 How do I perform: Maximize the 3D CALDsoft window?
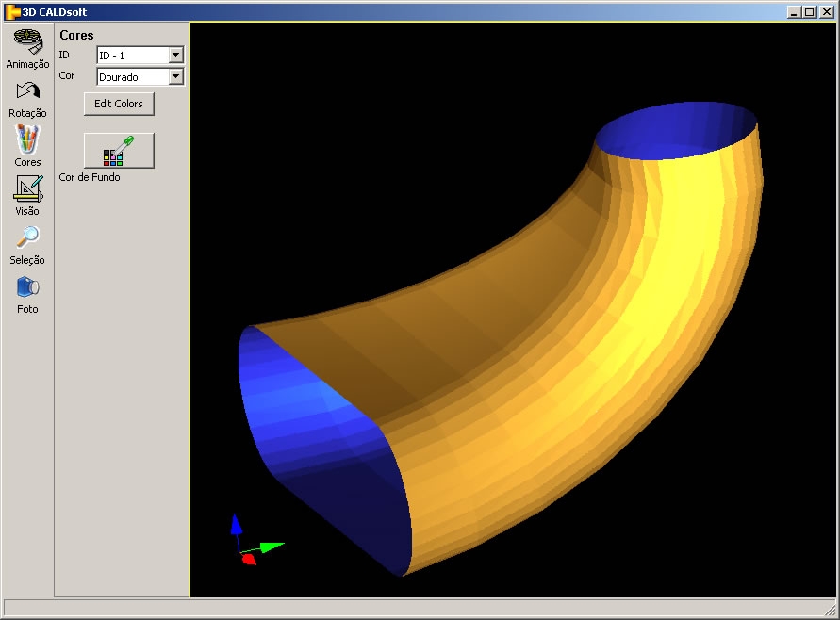pyautogui.click(x=809, y=11)
